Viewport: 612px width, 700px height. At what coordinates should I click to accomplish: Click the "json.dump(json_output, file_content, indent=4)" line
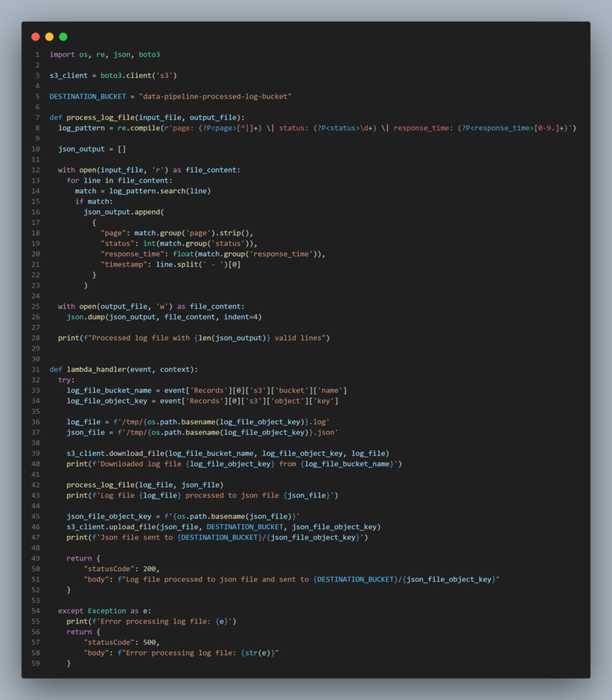[164, 317]
